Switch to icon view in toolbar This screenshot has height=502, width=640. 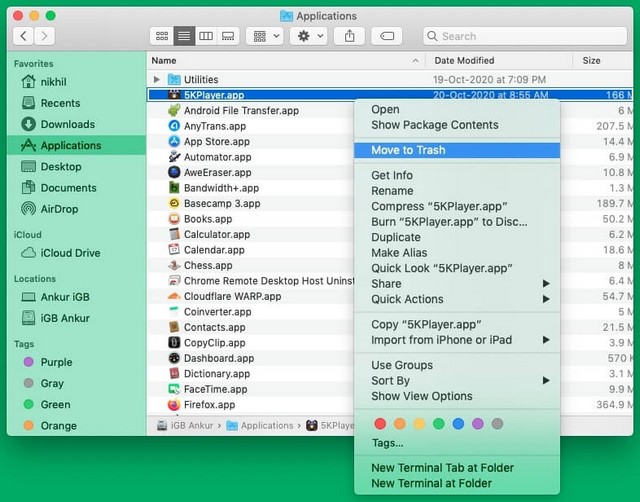162,36
